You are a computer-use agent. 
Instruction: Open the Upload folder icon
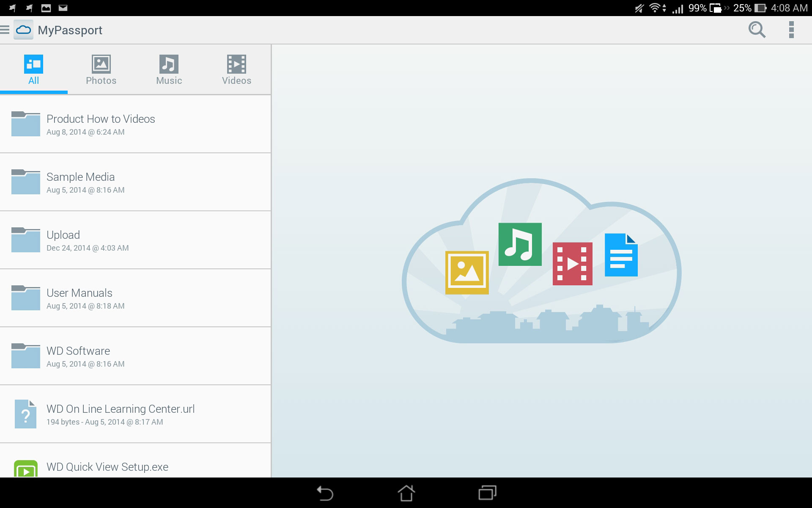pyautogui.click(x=26, y=240)
